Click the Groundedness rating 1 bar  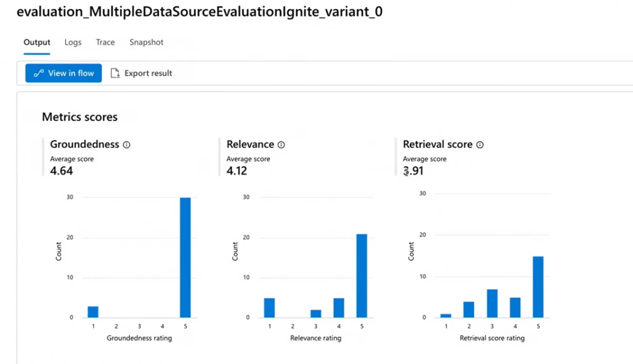[93, 312]
